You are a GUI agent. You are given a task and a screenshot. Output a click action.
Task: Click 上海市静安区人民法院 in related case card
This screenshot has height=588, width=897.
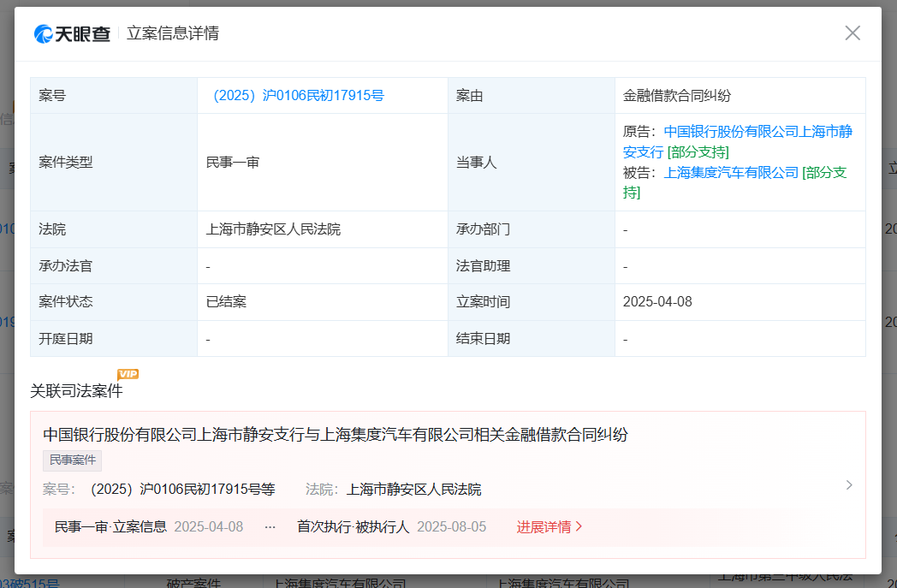[x=413, y=490]
